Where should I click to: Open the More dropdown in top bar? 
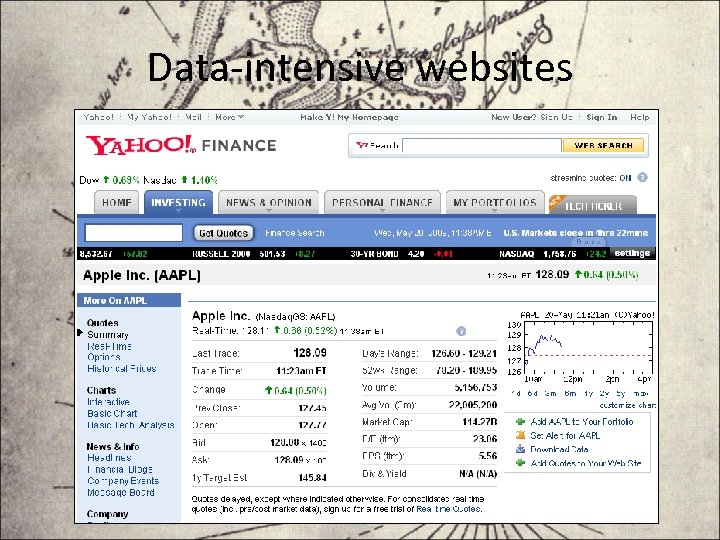point(230,117)
